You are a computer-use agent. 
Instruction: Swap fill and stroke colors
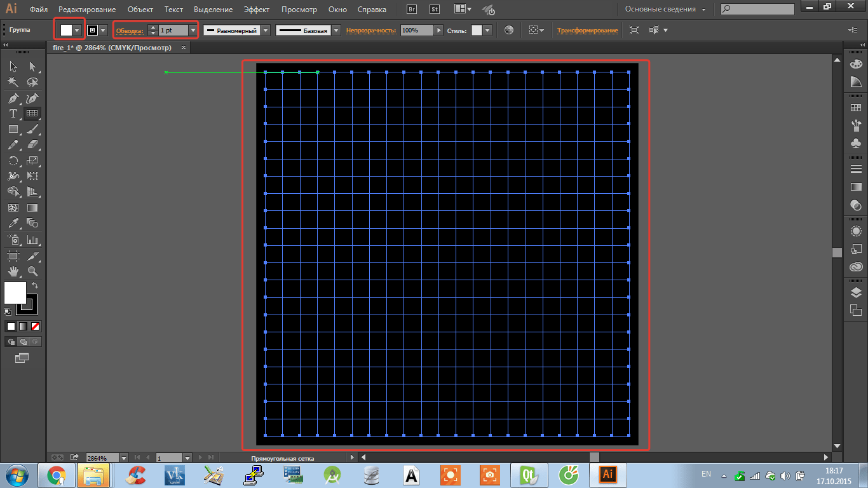point(35,286)
